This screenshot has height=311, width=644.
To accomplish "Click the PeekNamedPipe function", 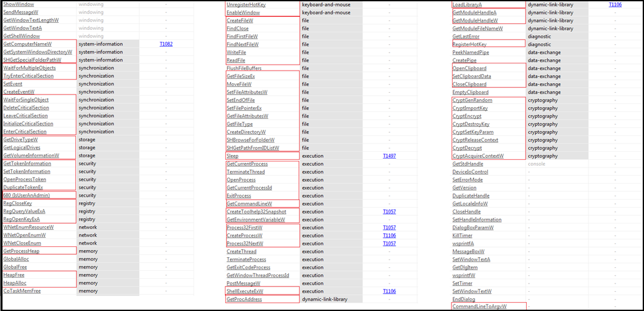I will click(471, 52).
